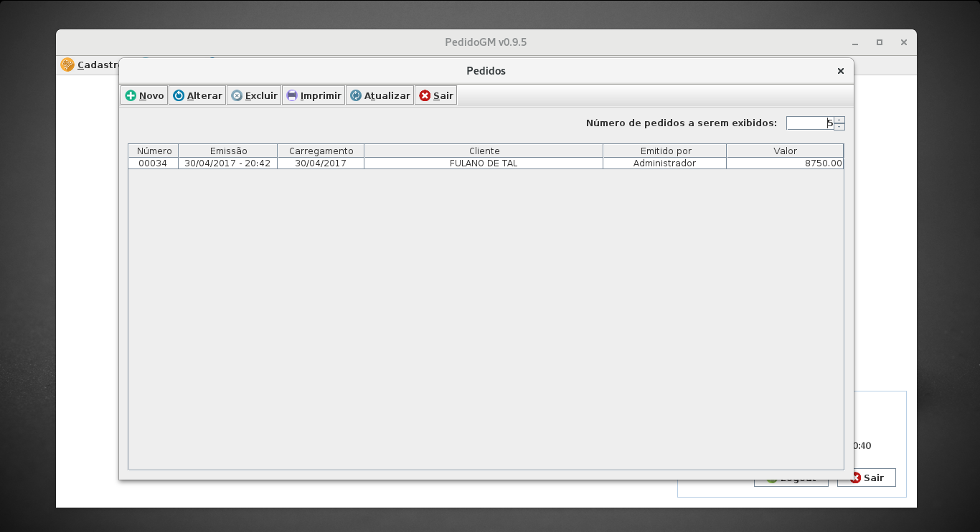Decrease number of displayed orders
The height and width of the screenshot is (532, 980).
839,127
